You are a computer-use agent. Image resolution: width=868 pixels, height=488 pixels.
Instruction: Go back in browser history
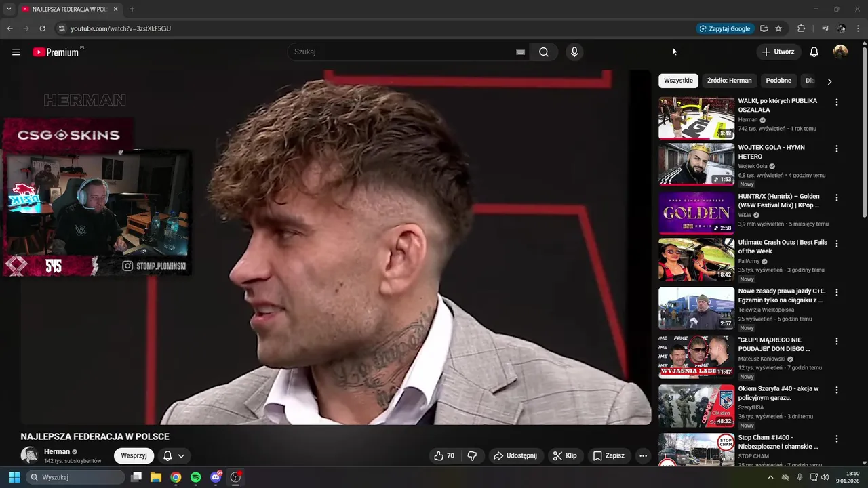pyautogui.click(x=9, y=28)
